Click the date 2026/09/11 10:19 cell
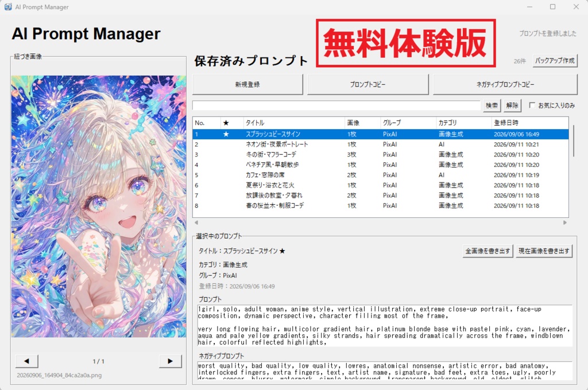This screenshot has height=390, width=588. pos(516,175)
